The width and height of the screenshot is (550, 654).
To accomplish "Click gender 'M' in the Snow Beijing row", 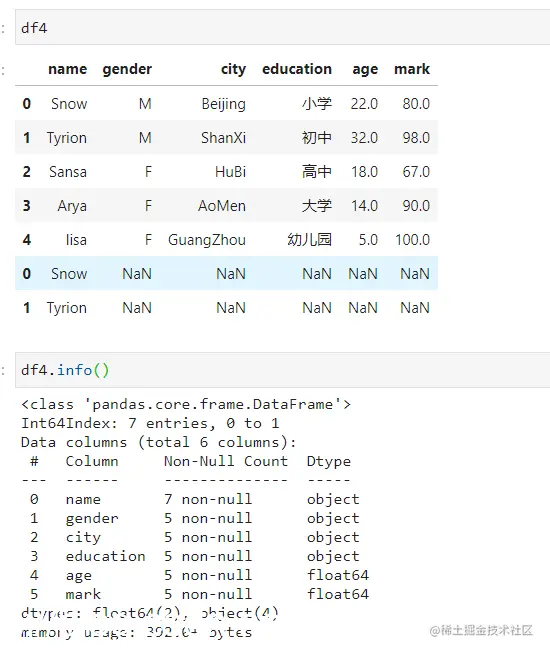I will coord(145,103).
